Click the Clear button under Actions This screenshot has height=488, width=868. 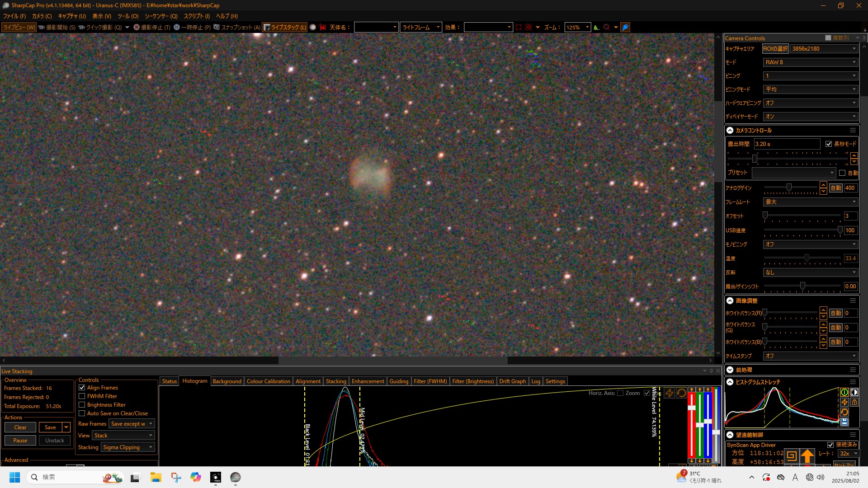[x=20, y=427]
